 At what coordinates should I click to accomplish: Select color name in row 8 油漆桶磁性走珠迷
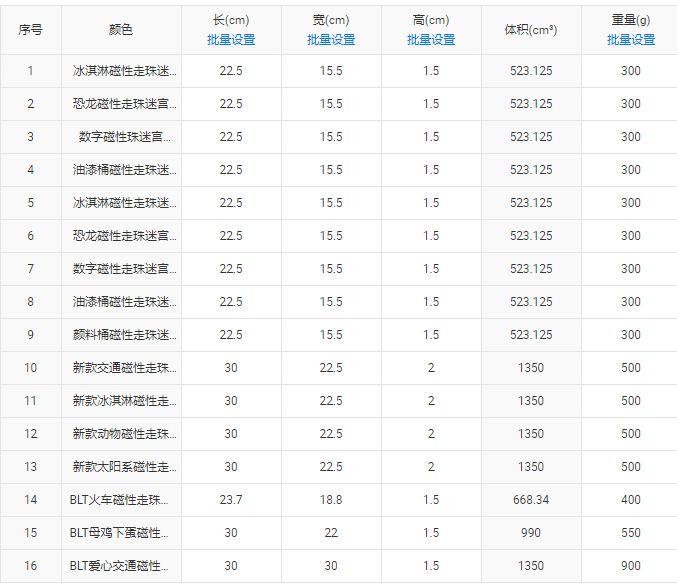(x=124, y=302)
